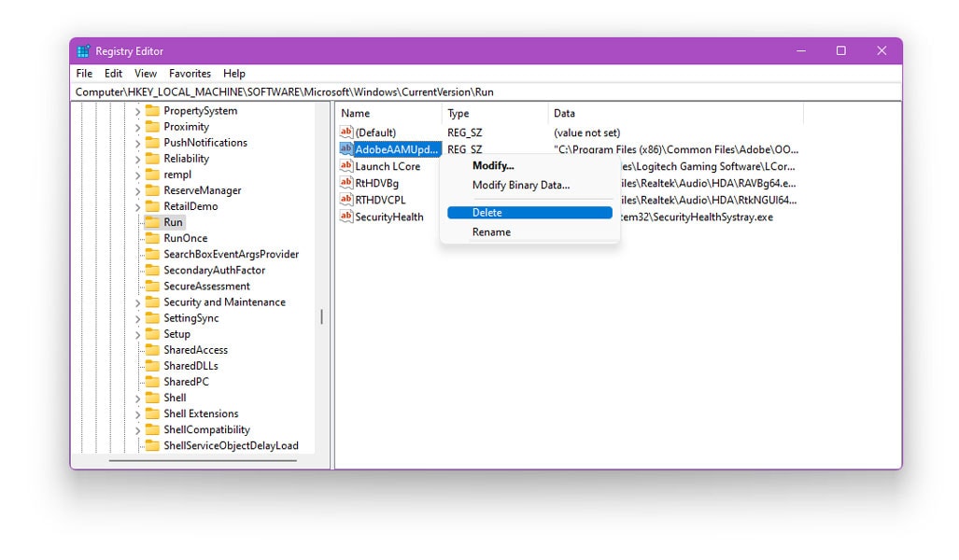Click the folder icon beside SearchBoxEventArgsProvider
The image size is (959, 560).
(152, 254)
